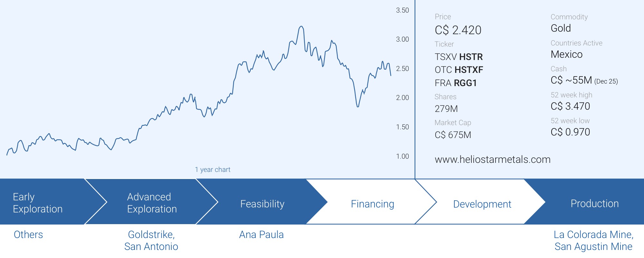Click the TSXV HSTR ticker symbol
Image resolution: width=644 pixels, height=258 pixels.
[459, 57]
